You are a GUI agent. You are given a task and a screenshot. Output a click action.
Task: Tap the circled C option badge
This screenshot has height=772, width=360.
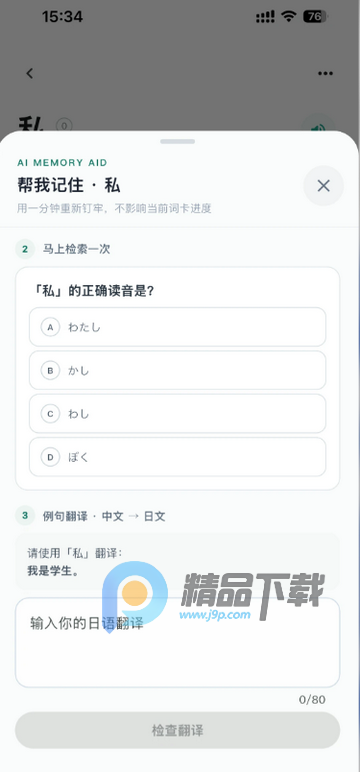pos(50,414)
